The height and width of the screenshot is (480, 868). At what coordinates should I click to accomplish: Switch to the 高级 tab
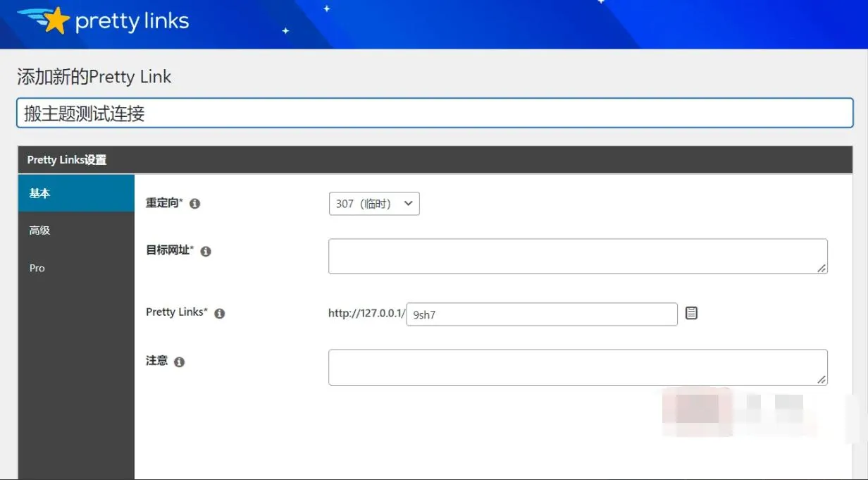click(76, 230)
